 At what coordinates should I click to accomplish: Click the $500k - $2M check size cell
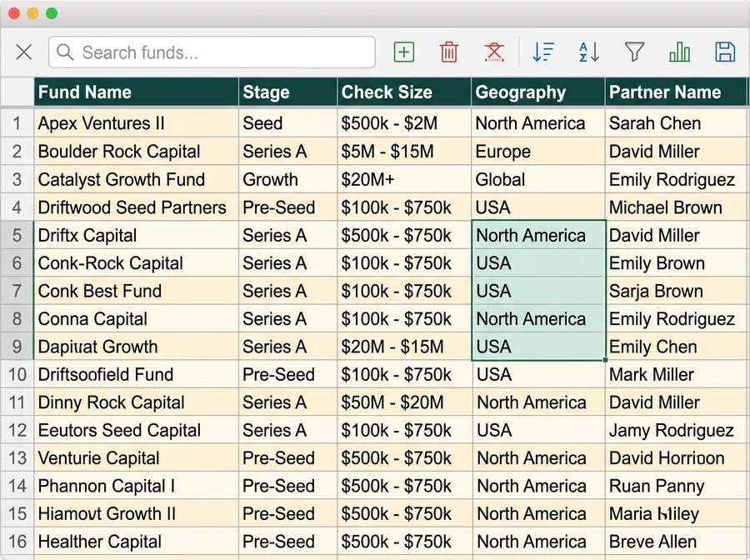(x=404, y=123)
